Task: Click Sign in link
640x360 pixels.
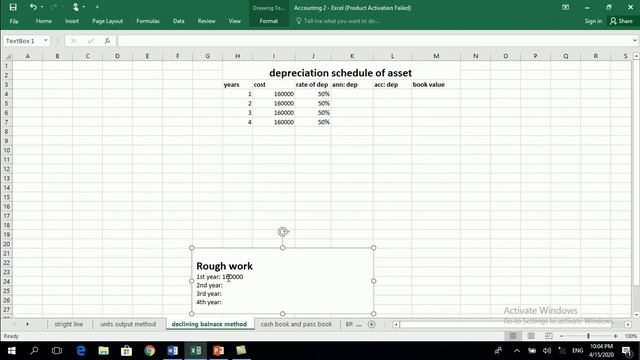Action: [593, 21]
